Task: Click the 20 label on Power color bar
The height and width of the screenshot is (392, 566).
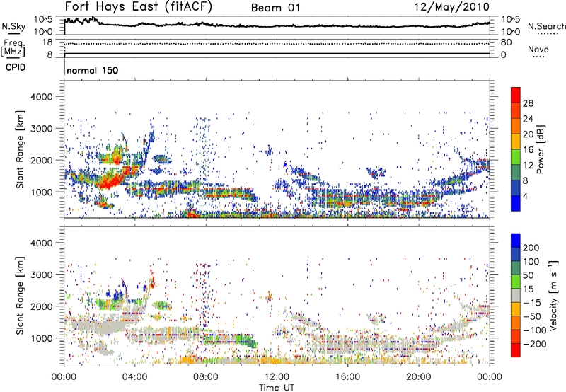Action: tap(528, 134)
